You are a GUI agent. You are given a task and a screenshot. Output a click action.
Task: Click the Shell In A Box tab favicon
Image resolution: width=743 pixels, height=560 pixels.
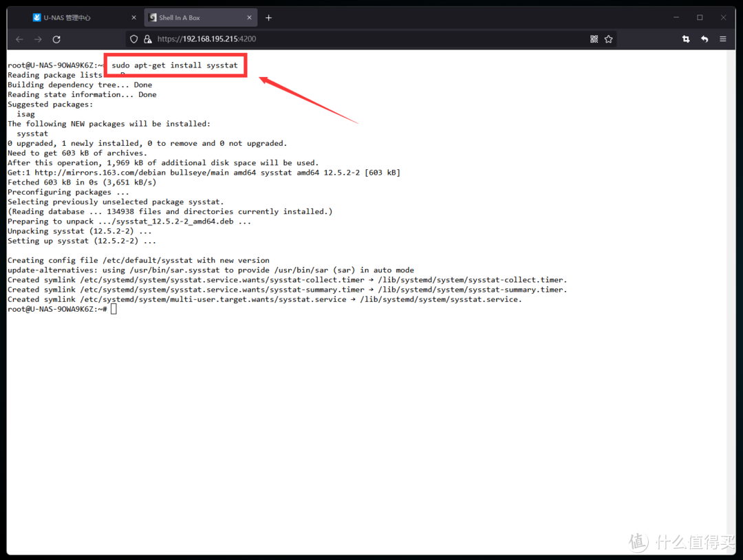click(x=153, y=17)
